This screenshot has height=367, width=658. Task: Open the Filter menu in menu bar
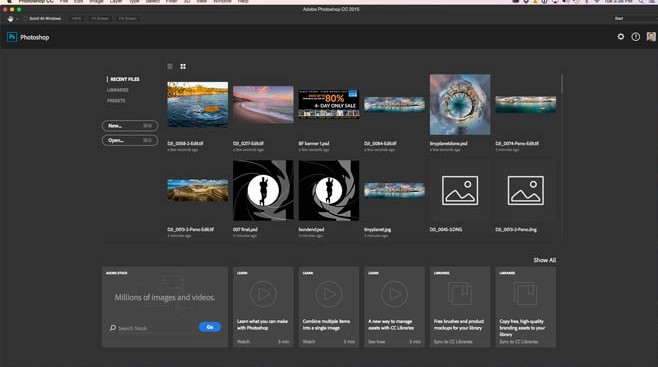[x=172, y=2]
